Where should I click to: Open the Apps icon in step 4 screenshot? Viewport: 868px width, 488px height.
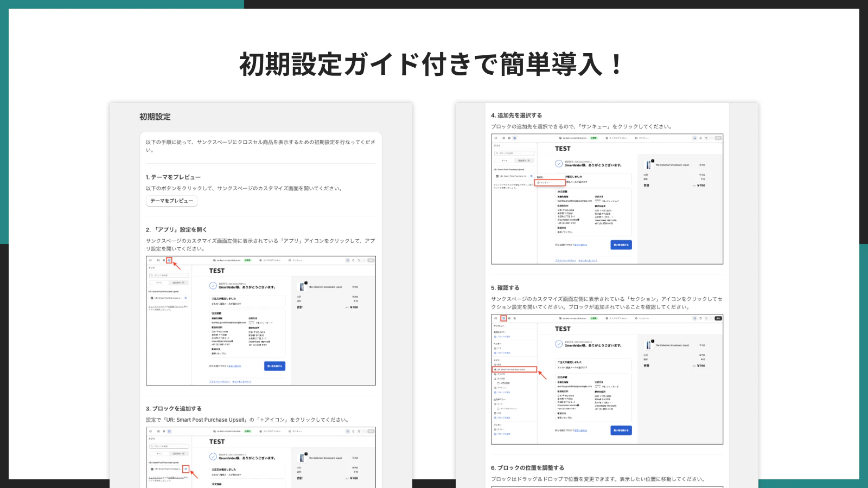pyautogui.click(x=514, y=138)
